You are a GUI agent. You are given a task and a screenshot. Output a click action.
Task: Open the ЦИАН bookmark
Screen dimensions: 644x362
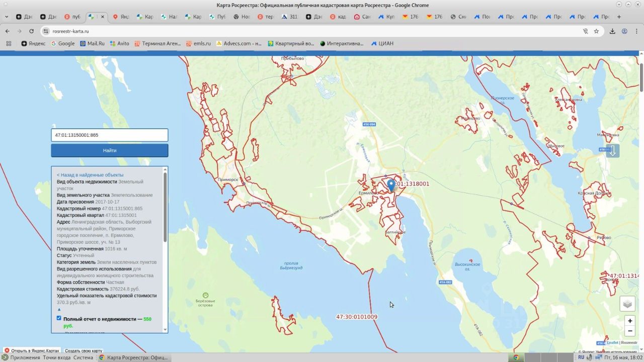coord(382,44)
